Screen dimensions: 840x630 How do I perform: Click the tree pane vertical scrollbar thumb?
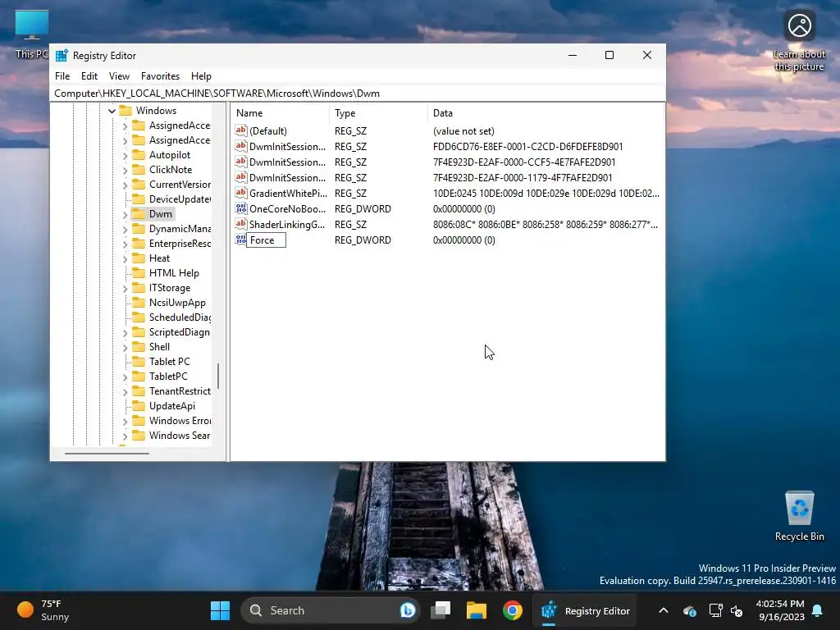[x=218, y=376]
